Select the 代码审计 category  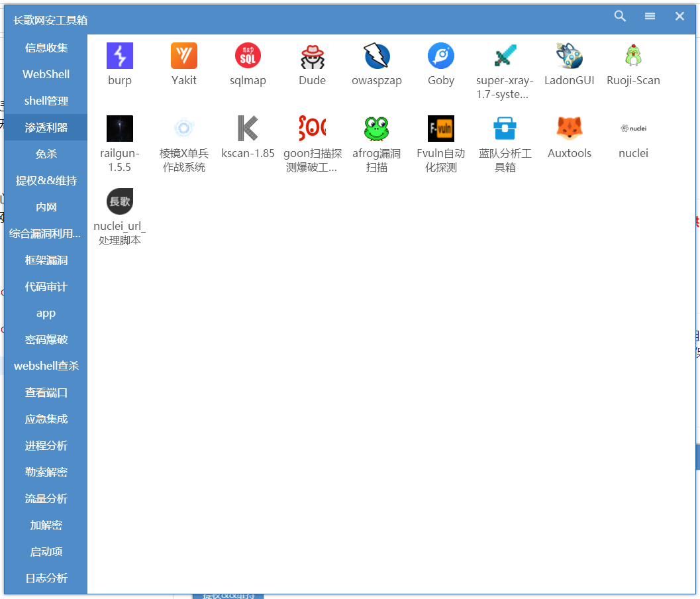coord(46,286)
